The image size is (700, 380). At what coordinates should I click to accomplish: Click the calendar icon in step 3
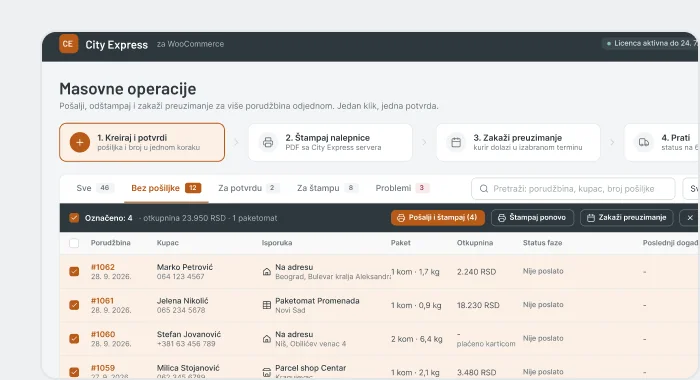coord(456,142)
